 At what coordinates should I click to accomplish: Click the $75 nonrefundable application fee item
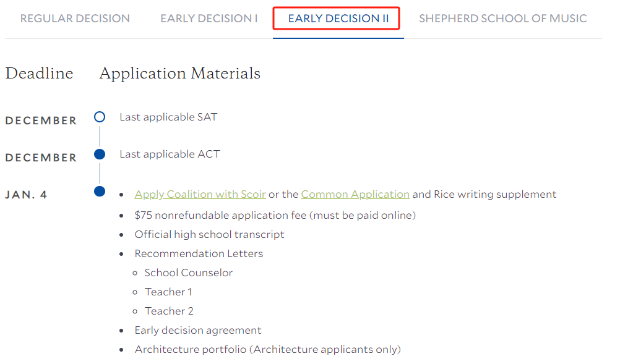click(x=275, y=215)
